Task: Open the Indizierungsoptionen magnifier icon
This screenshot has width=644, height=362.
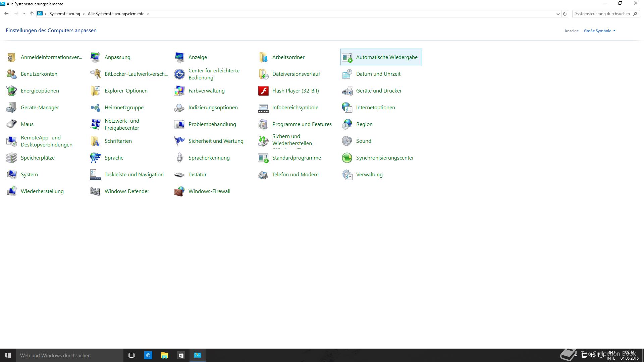Action: pyautogui.click(x=179, y=108)
